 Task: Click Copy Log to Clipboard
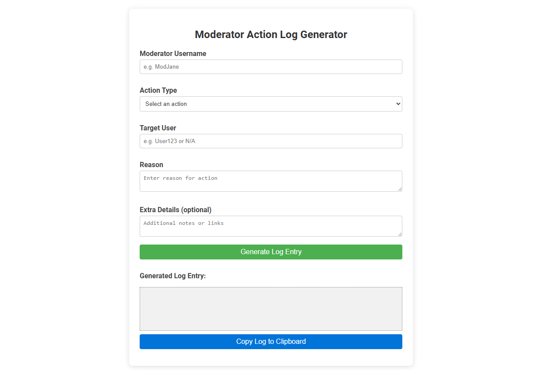(271, 341)
